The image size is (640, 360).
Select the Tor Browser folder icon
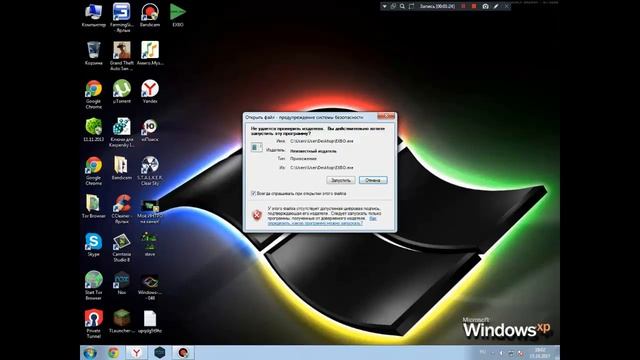tap(93, 207)
